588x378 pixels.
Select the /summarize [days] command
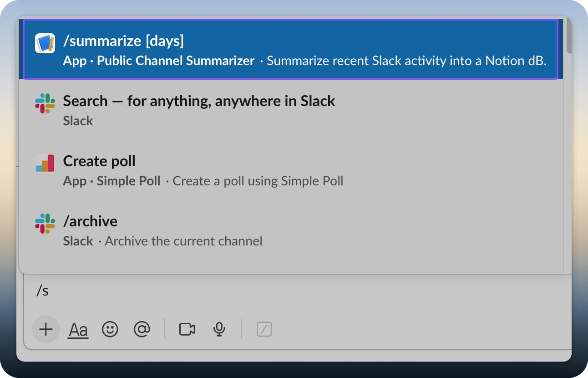tap(290, 49)
